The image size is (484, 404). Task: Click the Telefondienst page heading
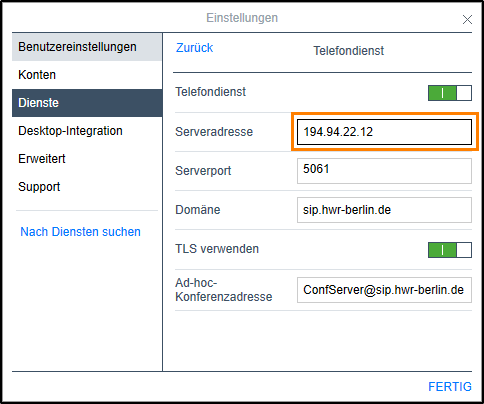pyautogui.click(x=349, y=51)
